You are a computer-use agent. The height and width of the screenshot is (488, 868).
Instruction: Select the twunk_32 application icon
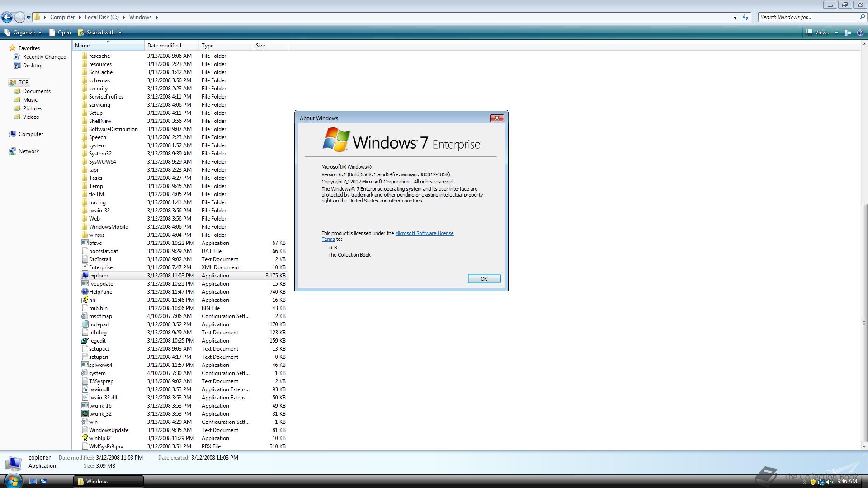click(x=85, y=414)
